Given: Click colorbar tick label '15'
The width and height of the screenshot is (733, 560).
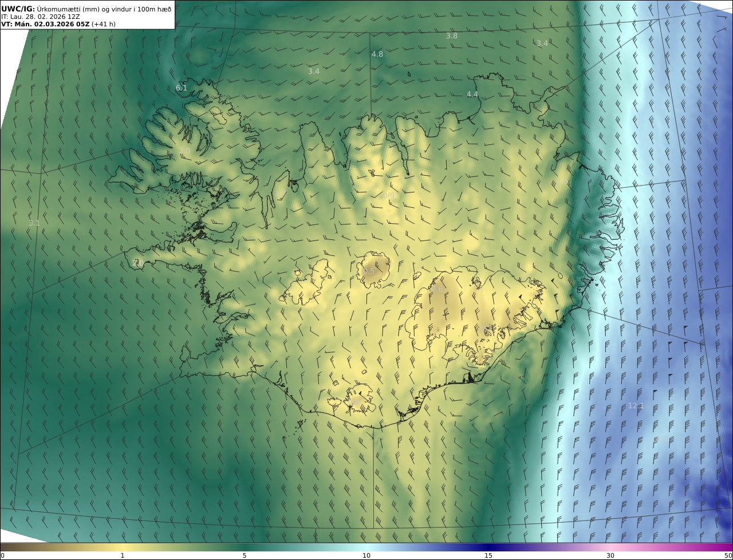Looking at the screenshot, I should (x=488, y=555).
